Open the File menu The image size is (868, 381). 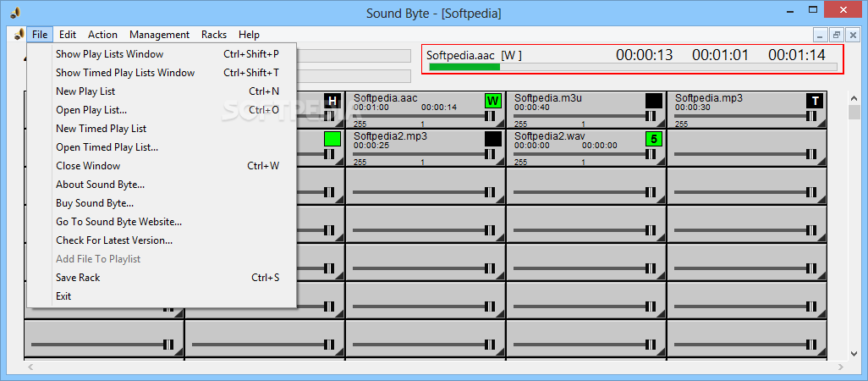[x=40, y=35]
